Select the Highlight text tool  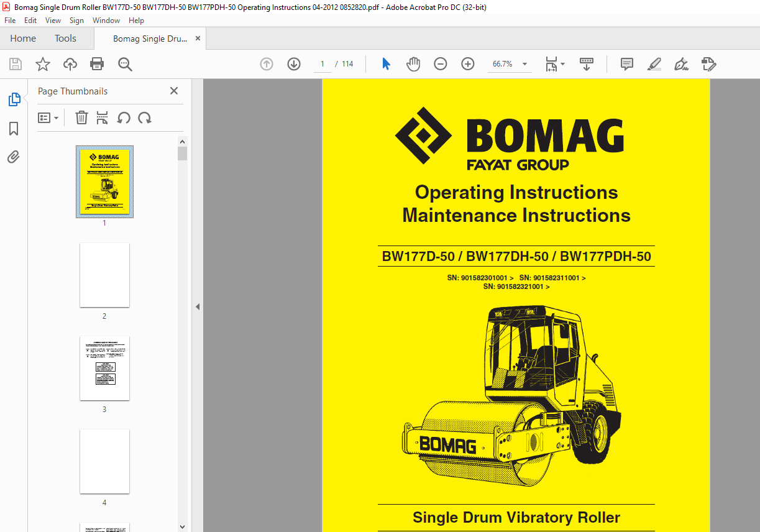click(x=654, y=64)
